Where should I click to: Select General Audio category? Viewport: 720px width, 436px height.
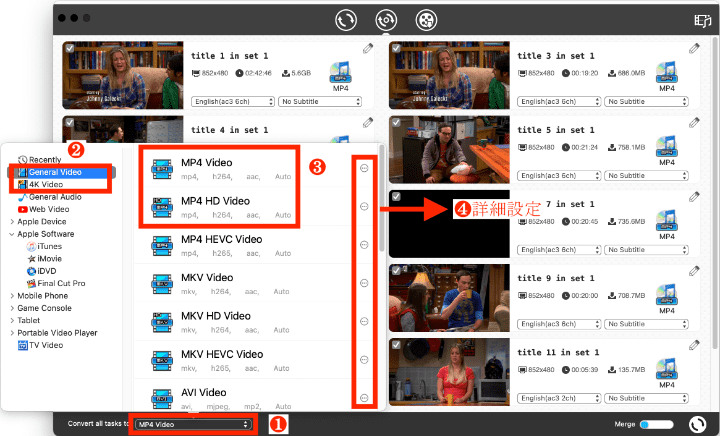point(50,197)
